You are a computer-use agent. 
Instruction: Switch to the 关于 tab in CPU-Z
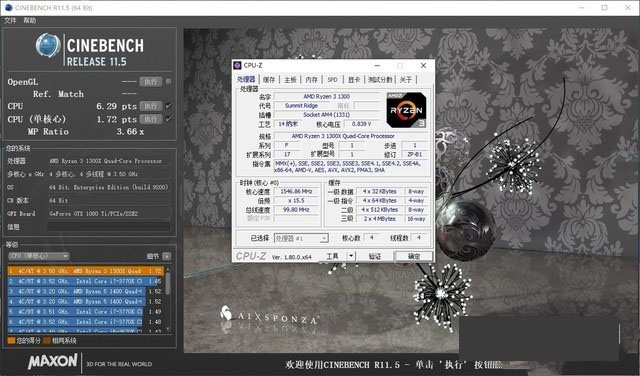pyautogui.click(x=405, y=80)
